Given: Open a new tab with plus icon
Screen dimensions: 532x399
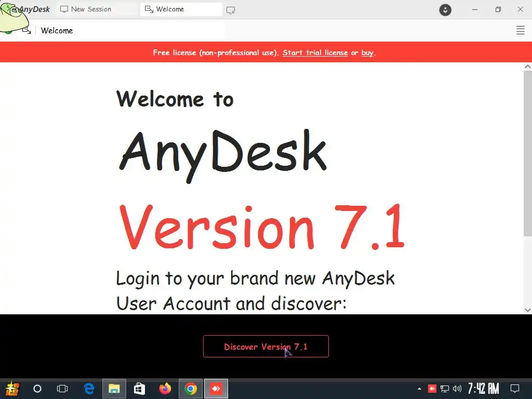Looking at the screenshot, I should click(x=231, y=10).
